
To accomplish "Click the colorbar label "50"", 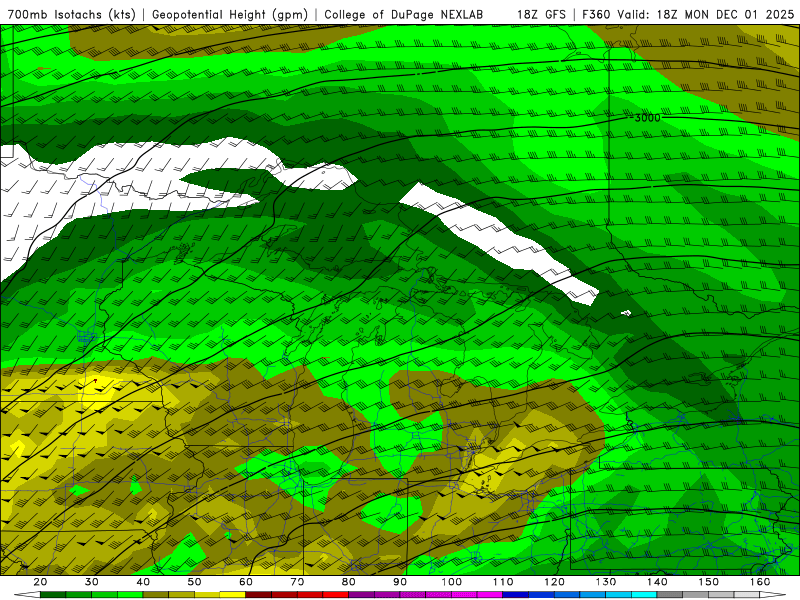I will pyautogui.click(x=195, y=582).
